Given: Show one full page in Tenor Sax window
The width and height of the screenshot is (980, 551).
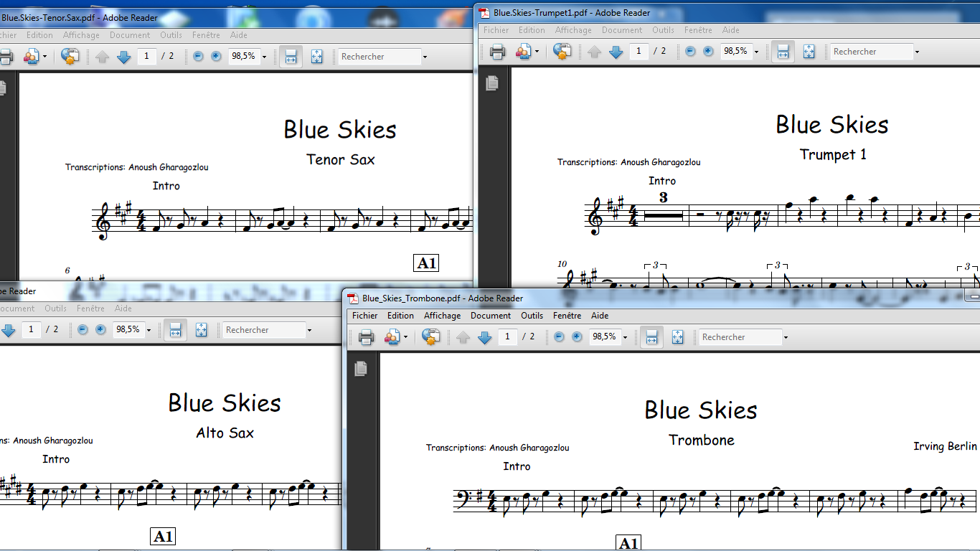Looking at the screenshot, I should pyautogui.click(x=316, y=57).
